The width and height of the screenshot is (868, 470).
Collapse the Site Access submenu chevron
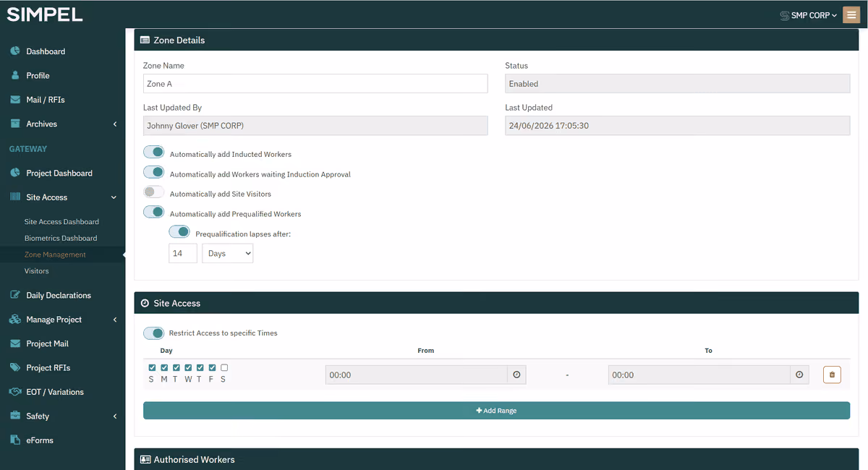pyautogui.click(x=114, y=197)
